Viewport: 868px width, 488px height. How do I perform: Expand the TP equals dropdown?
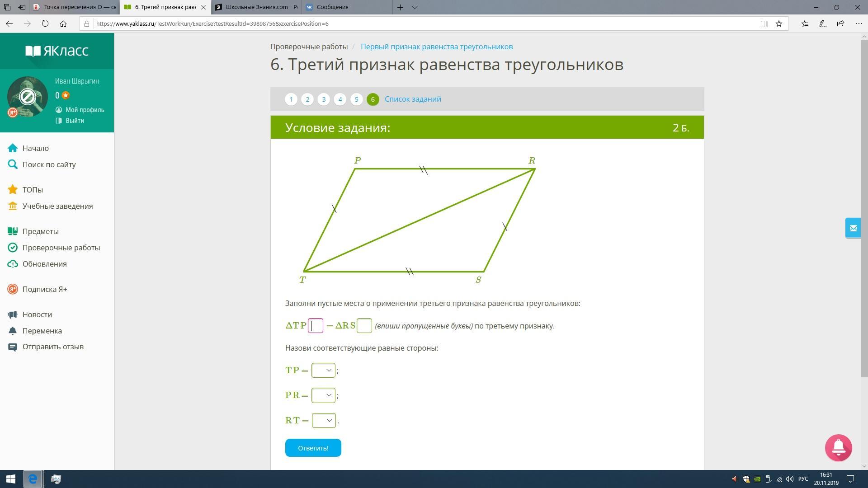click(x=323, y=370)
